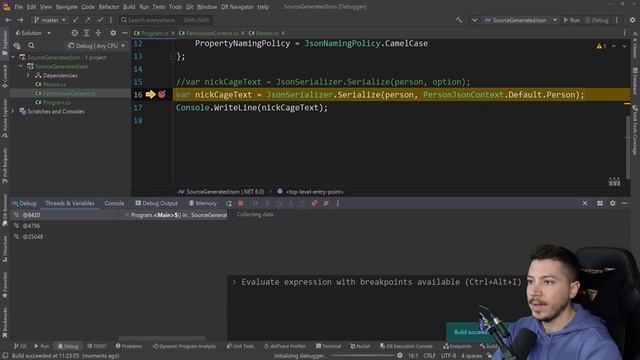Click the view breakpoints red icon
This screenshot has height=360, width=640.
tap(314, 203)
